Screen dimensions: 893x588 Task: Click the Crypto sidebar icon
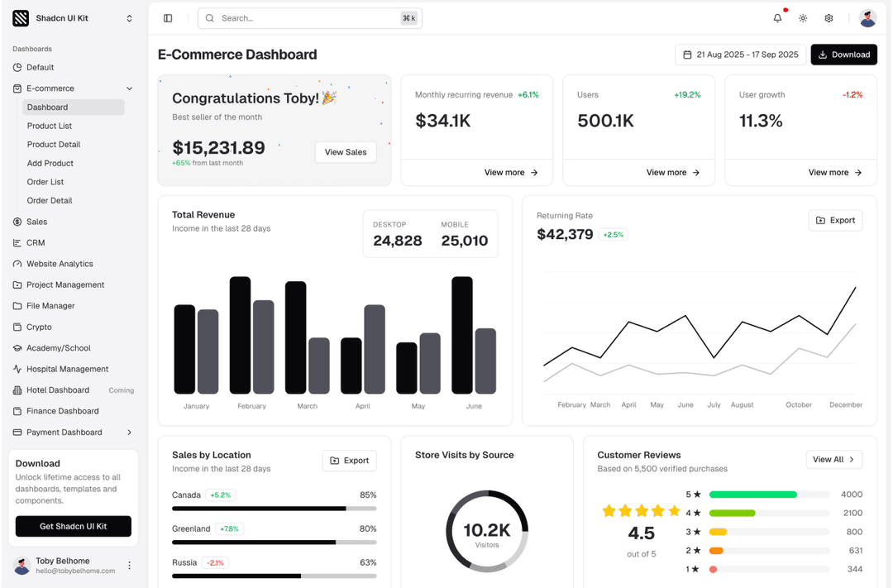click(x=18, y=327)
